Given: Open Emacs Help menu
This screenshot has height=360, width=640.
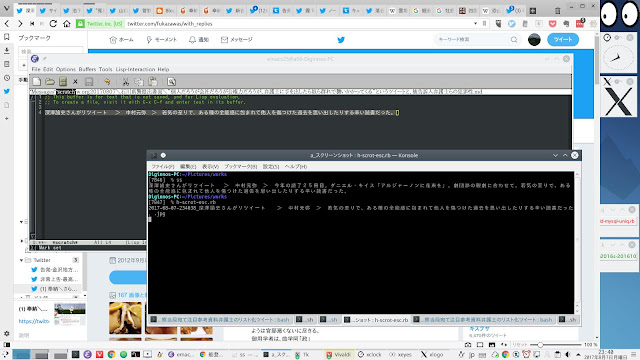Looking at the screenshot, I should click(x=163, y=69).
